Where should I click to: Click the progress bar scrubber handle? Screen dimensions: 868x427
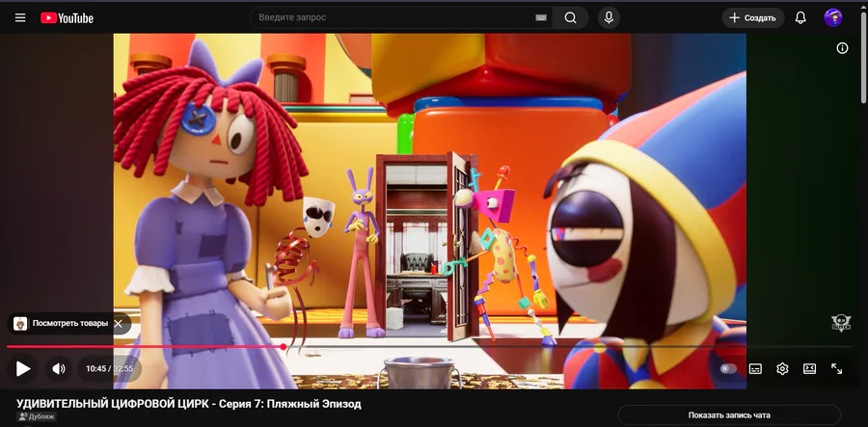284,347
